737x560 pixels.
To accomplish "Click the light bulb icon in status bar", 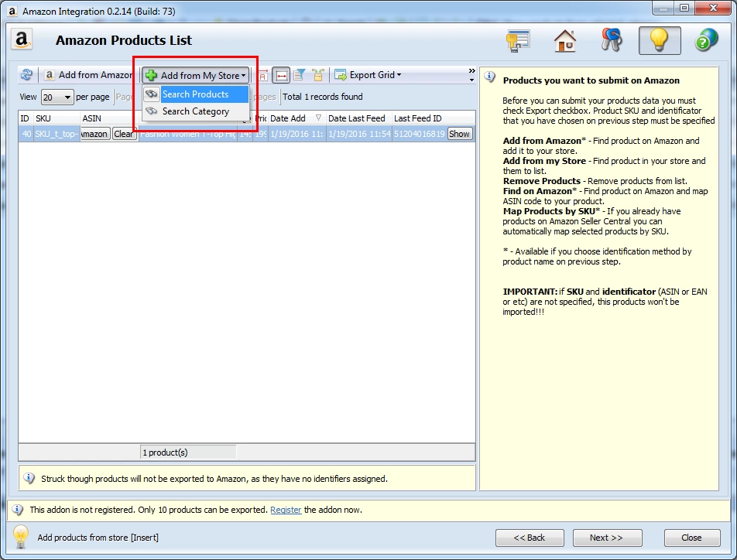I will click(x=21, y=536).
